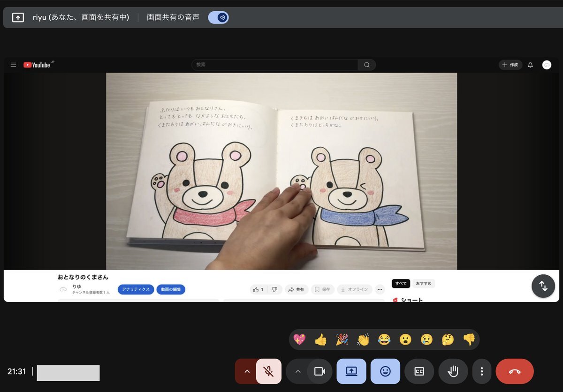
Task: Click the video title おとなりのくまさん
Action: pyautogui.click(x=83, y=277)
